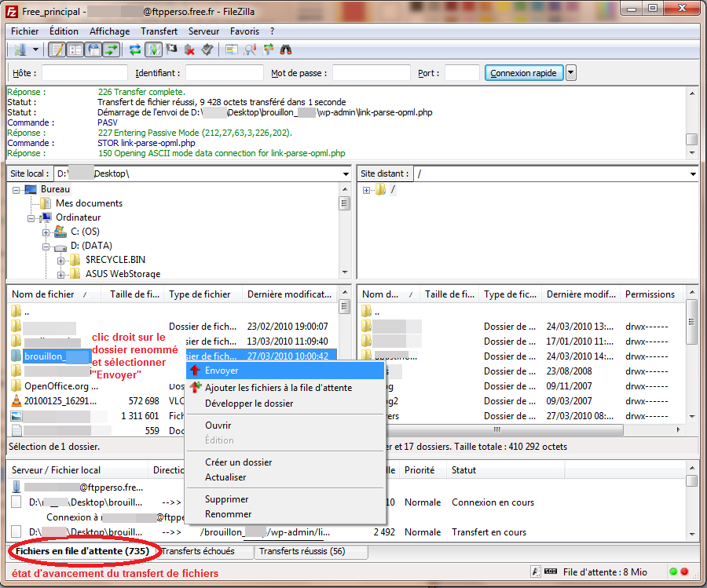
Task: Click the Bureau desktop icon in tree
Action: click(x=31, y=189)
